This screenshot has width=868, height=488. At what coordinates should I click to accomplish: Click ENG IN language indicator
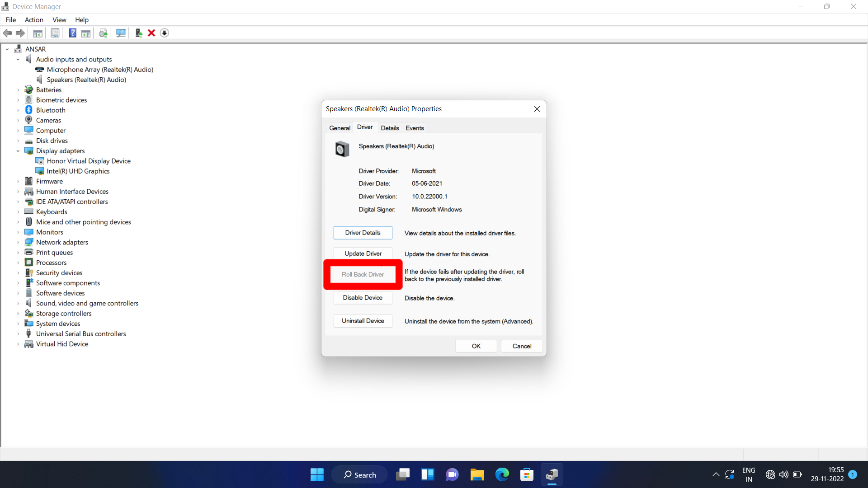coord(749,474)
